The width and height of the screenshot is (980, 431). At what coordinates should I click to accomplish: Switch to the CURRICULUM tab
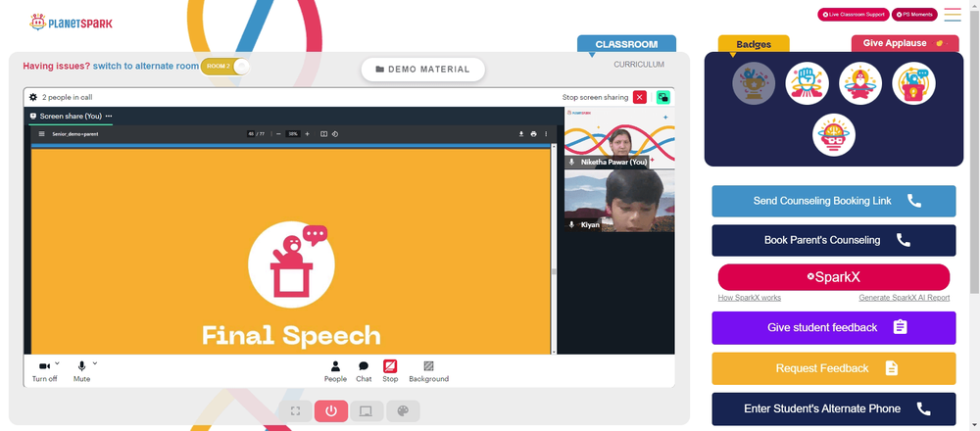tap(639, 65)
